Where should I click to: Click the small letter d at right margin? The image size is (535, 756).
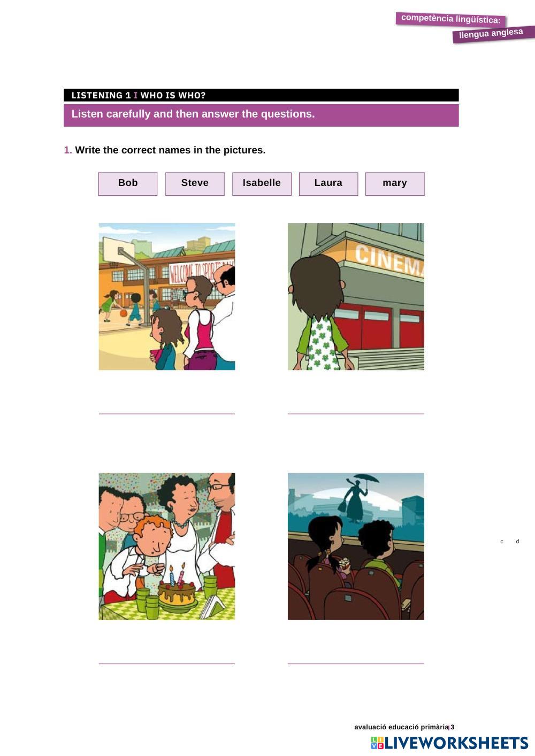(x=517, y=542)
